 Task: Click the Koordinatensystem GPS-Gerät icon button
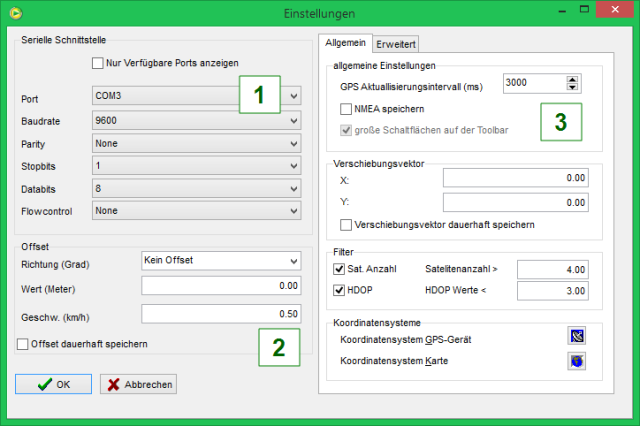pyautogui.click(x=575, y=337)
